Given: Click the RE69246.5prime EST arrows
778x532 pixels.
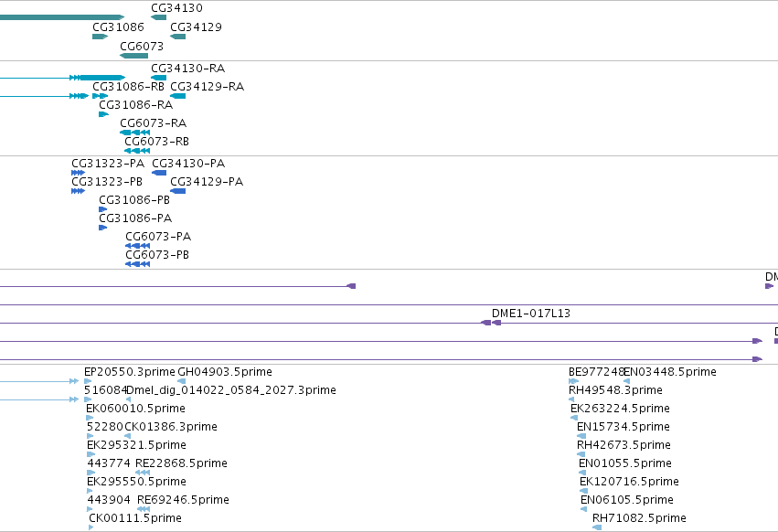Looking at the screenshot, I should coord(144,508).
